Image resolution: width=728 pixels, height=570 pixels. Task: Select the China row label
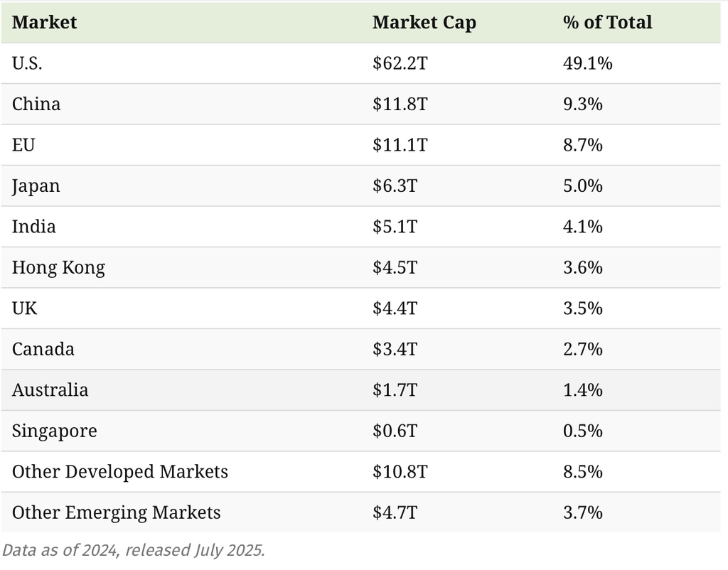pyautogui.click(x=36, y=104)
